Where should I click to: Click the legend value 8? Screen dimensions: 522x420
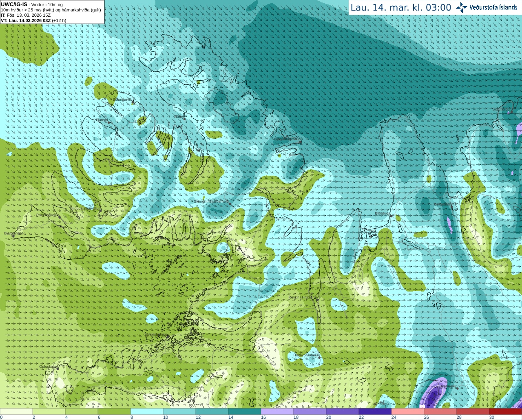[x=132, y=417]
